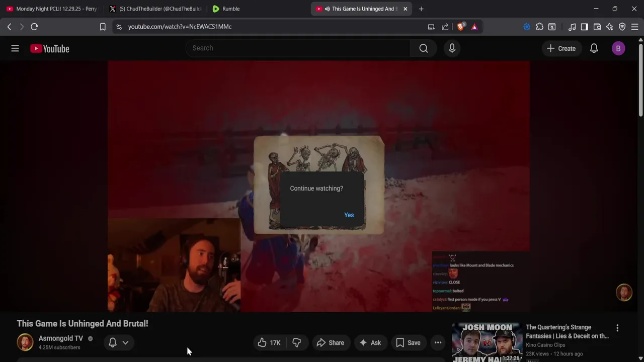Image resolution: width=644 pixels, height=362 pixels.
Task: Click the Create button
Action: [561, 48]
